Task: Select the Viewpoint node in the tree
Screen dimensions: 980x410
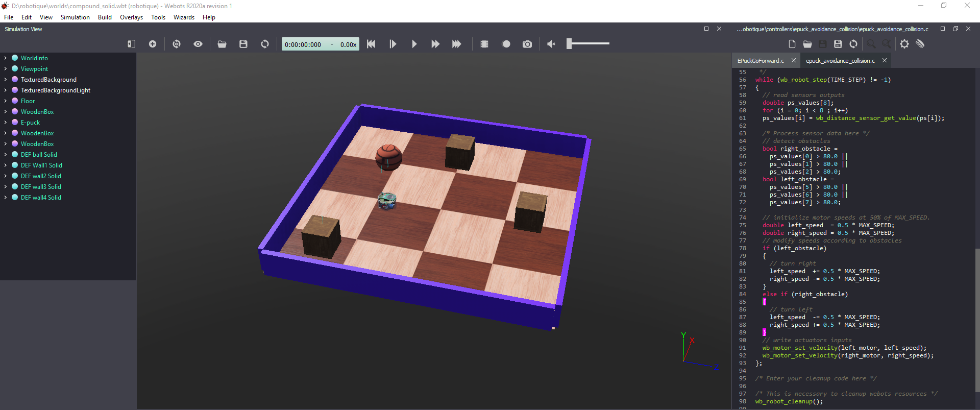Action: pos(34,69)
